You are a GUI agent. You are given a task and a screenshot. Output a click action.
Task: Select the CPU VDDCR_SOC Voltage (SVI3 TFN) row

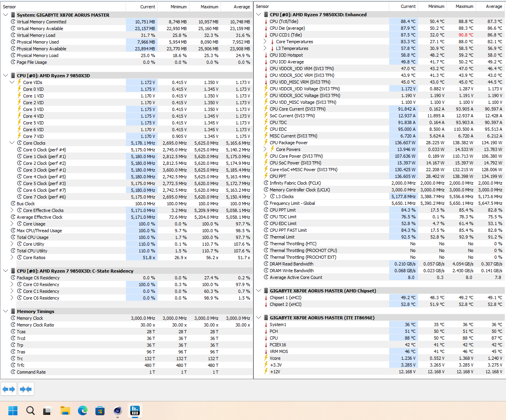pos(379,95)
